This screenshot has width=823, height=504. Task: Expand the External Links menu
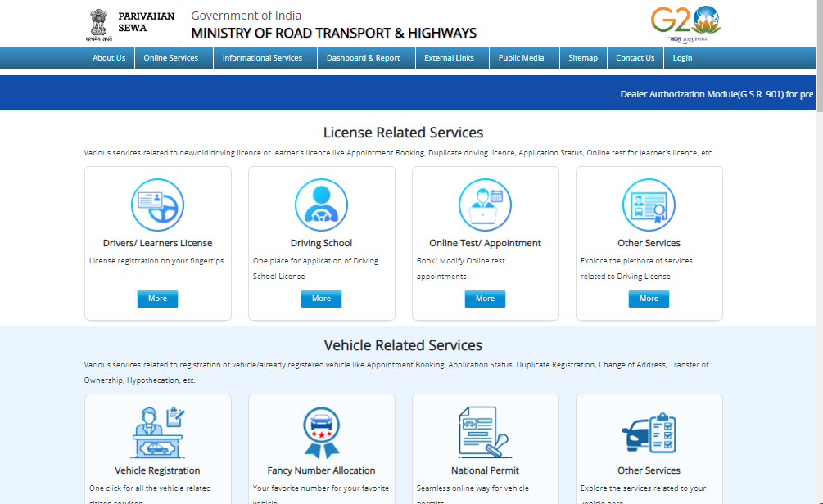[x=452, y=58]
